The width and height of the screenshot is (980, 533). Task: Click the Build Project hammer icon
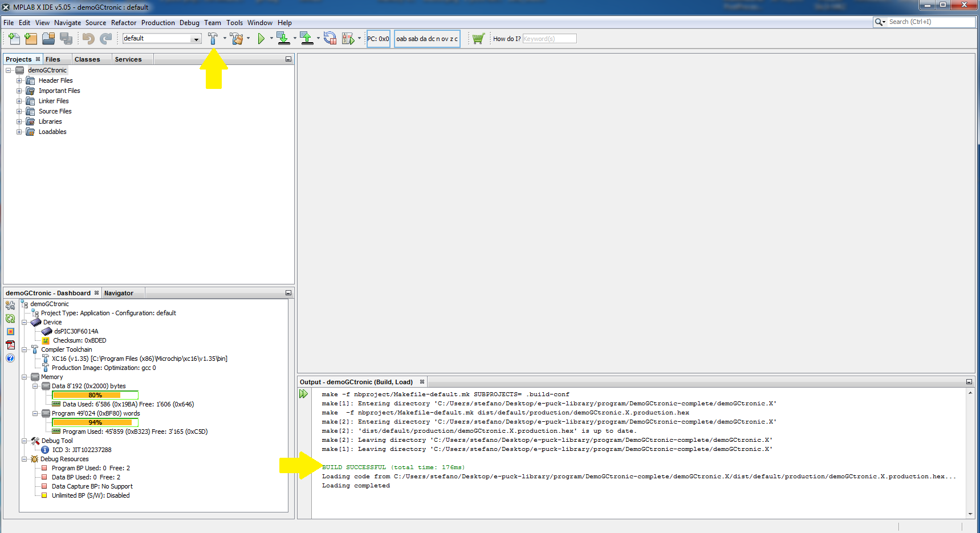(213, 39)
